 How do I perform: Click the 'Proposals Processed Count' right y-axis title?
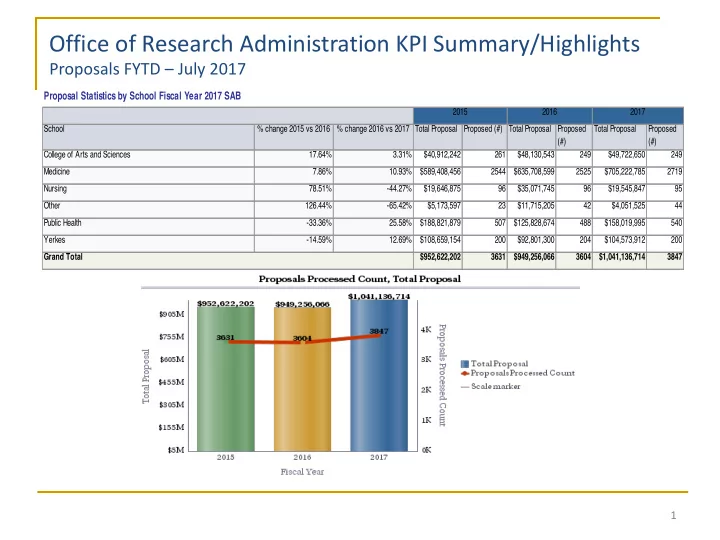[442, 375]
